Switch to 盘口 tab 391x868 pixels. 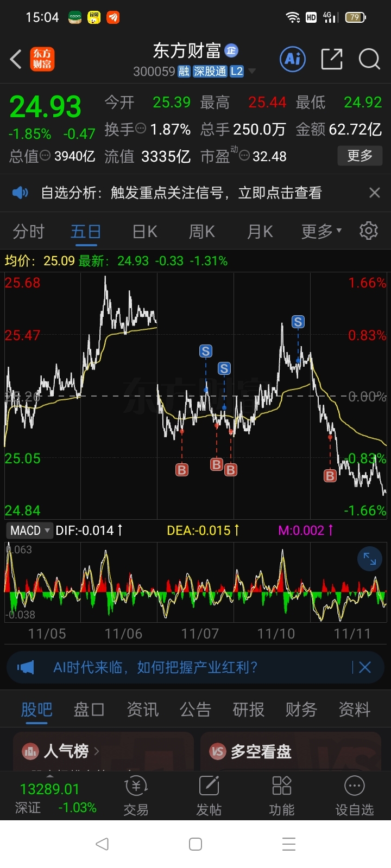pos(89,710)
